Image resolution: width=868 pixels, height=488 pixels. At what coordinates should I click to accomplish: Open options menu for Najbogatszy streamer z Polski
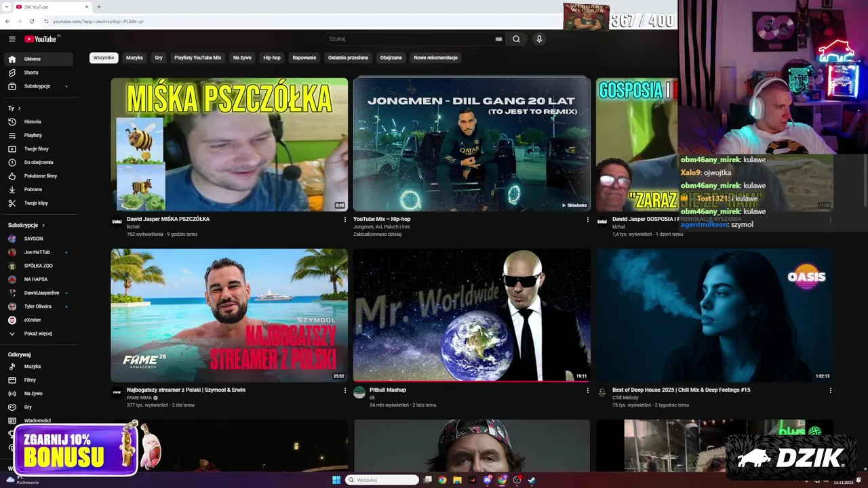345,390
